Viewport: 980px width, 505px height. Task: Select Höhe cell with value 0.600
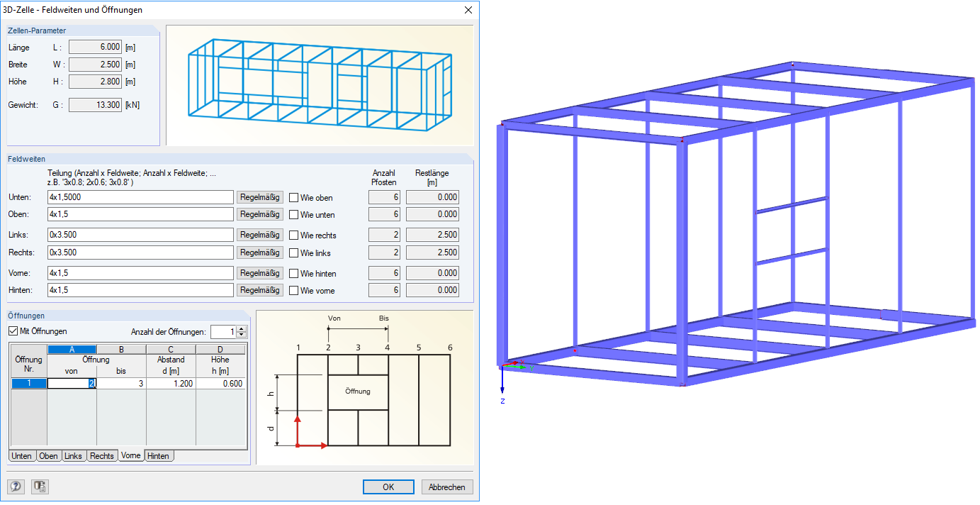[x=220, y=384]
